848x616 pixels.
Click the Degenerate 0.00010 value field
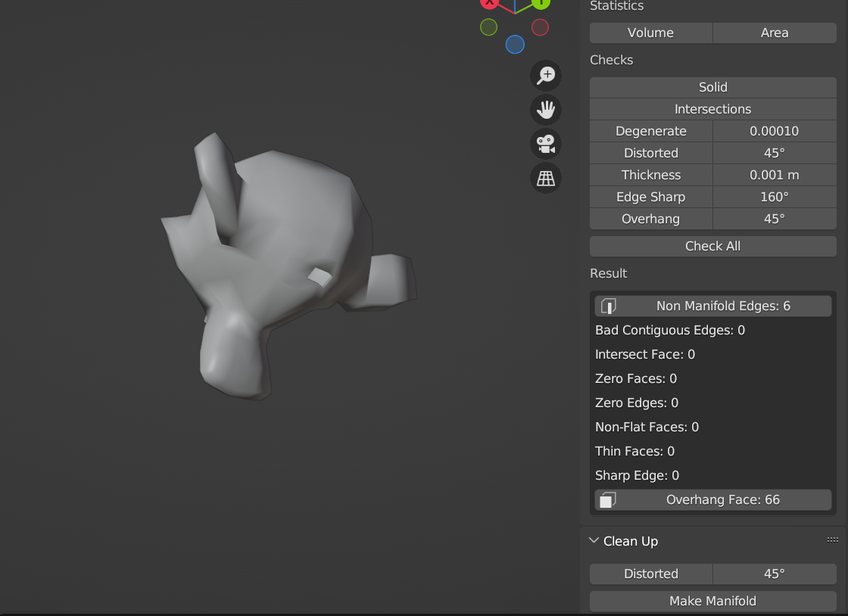[775, 132]
